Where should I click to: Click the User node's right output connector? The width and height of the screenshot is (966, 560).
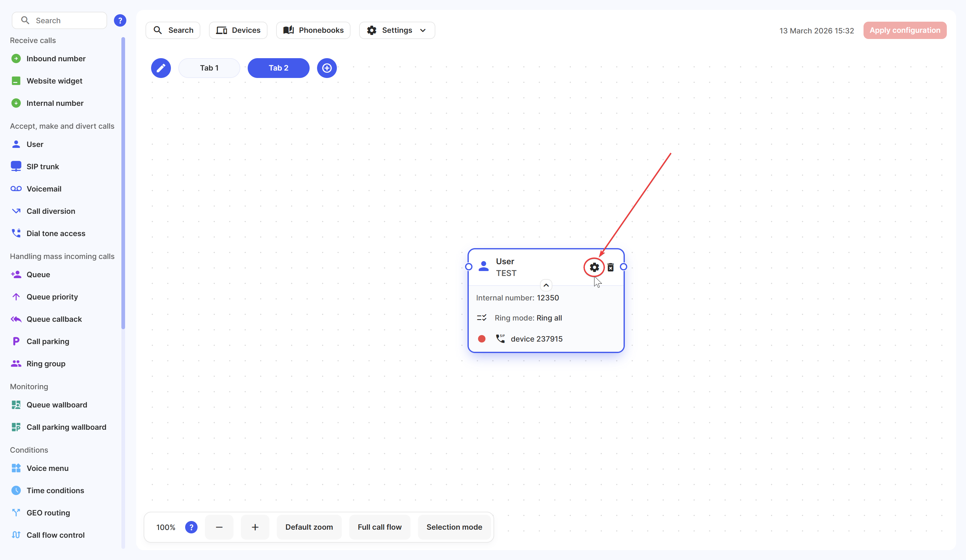click(x=624, y=267)
